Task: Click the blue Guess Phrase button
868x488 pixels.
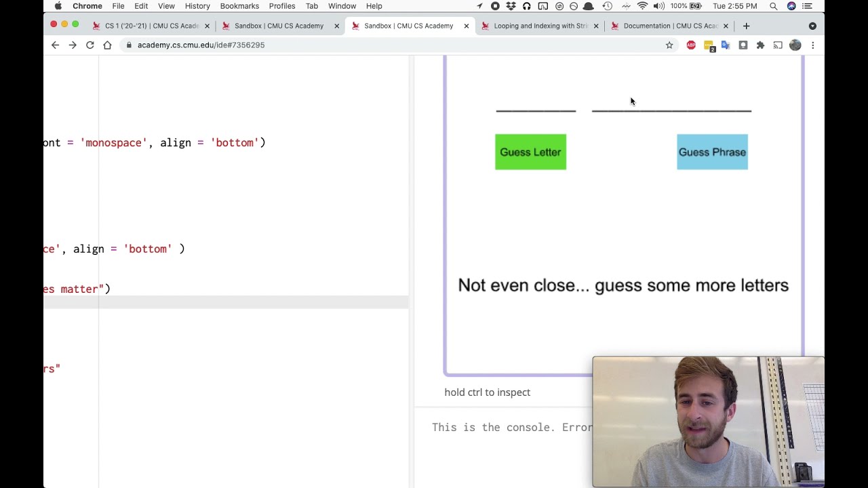Action: (x=712, y=152)
